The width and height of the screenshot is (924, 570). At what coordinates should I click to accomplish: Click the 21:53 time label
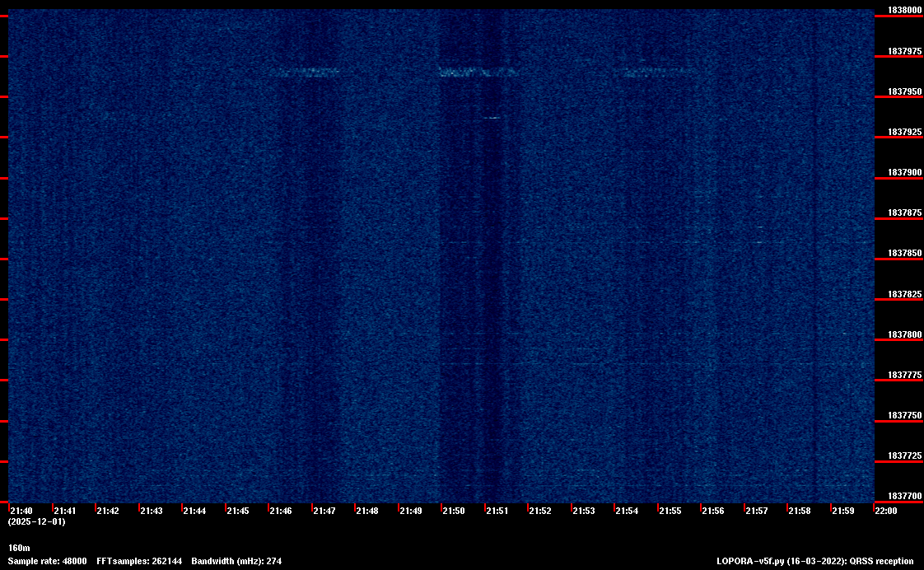pos(584,511)
